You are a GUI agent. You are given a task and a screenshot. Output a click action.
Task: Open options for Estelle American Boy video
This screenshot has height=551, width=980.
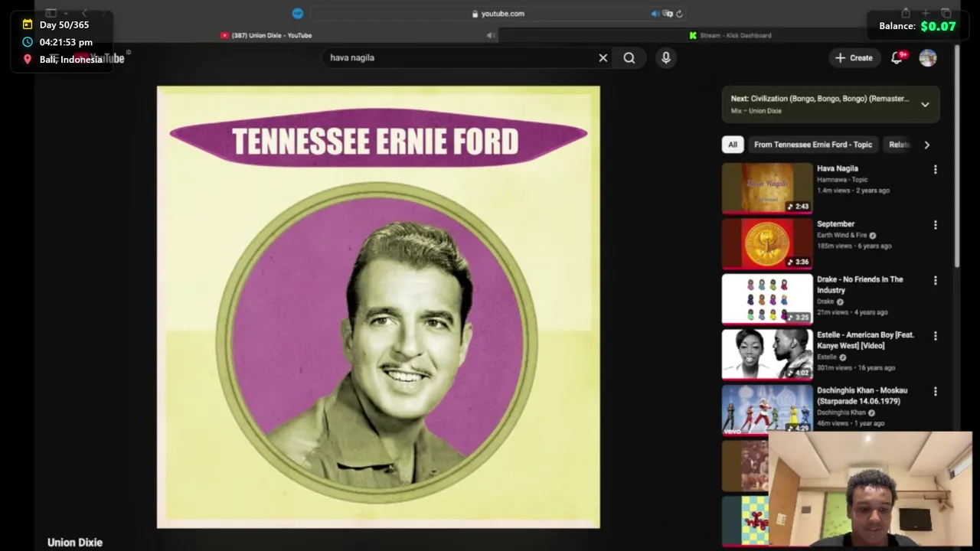click(x=935, y=336)
